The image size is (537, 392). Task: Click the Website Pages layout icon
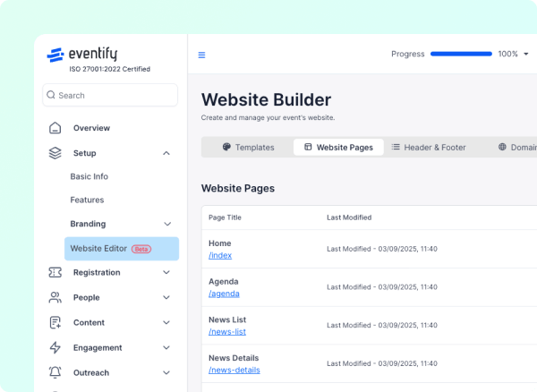point(308,147)
